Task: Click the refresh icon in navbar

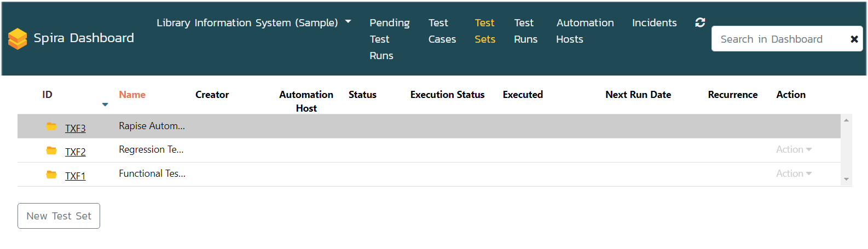Action: pyautogui.click(x=700, y=22)
